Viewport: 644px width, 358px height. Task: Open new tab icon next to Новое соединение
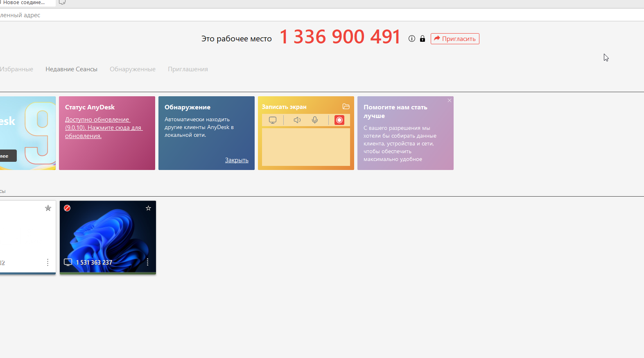[62, 2]
